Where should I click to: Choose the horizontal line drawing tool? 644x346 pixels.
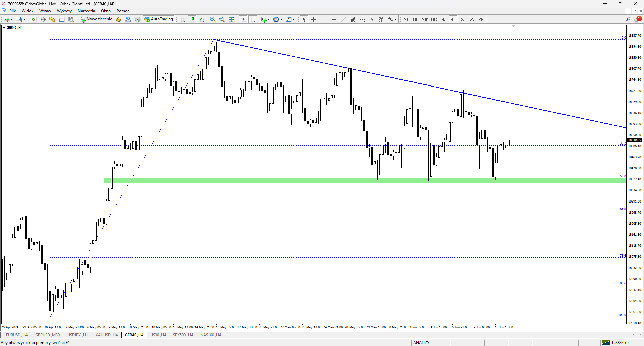334,19
